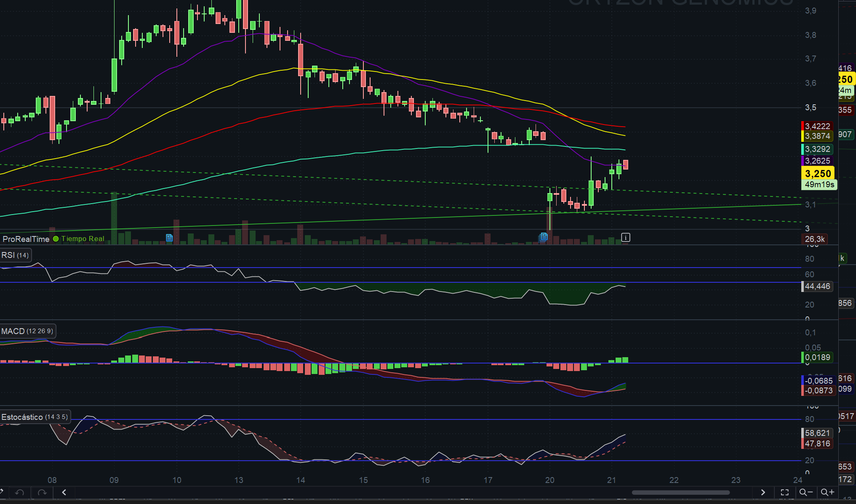This screenshot has height=504, width=856.
Task: Click the stochastic %D value 47,816
Action: [817, 443]
